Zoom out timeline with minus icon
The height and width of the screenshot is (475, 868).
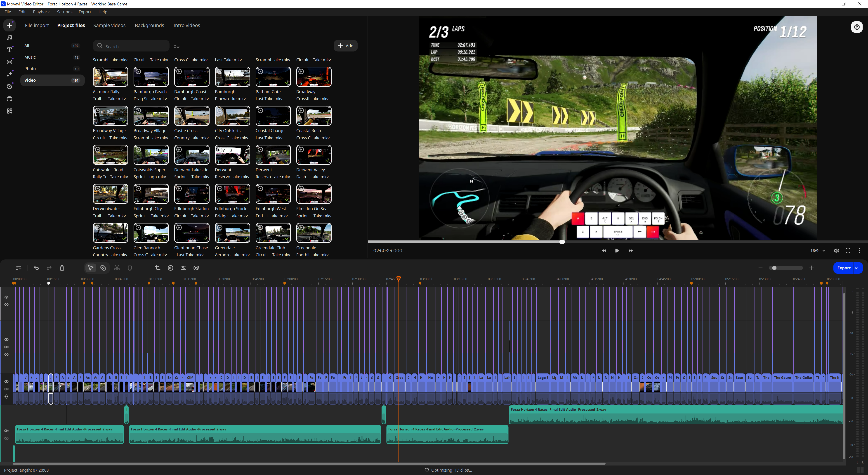[x=760, y=268]
